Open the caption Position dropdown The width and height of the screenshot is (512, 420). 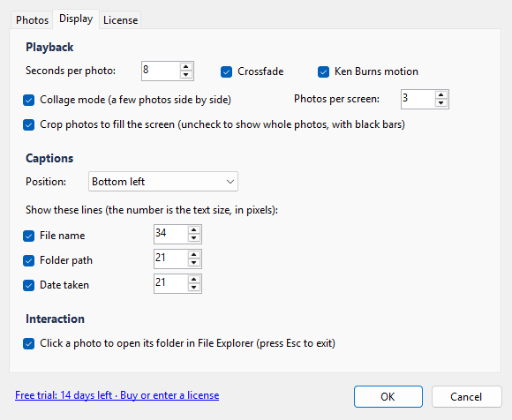pyautogui.click(x=163, y=182)
